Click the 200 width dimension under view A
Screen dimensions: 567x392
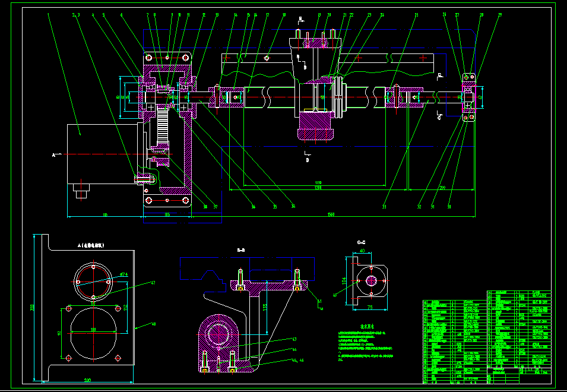point(87,380)
